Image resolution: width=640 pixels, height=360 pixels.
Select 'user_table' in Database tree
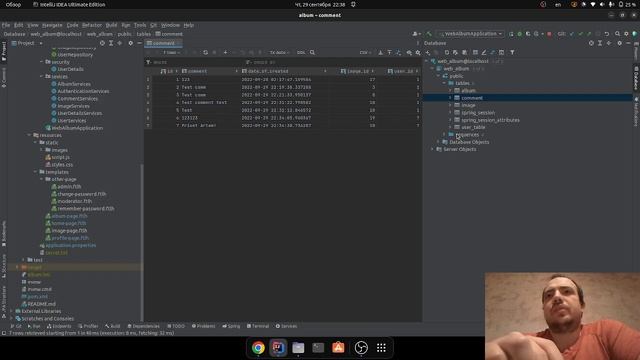pyautogui.click(x=473, y=127)
